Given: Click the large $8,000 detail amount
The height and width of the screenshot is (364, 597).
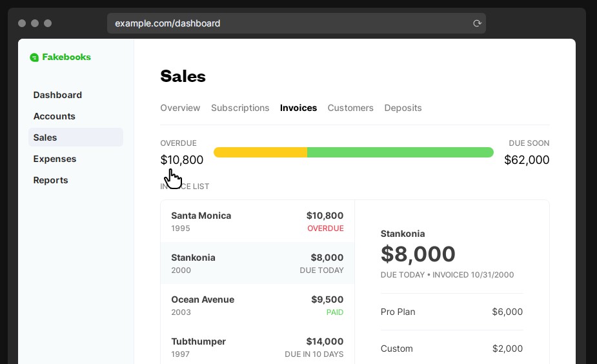Looking at the screenshot, I should [418, 254].
